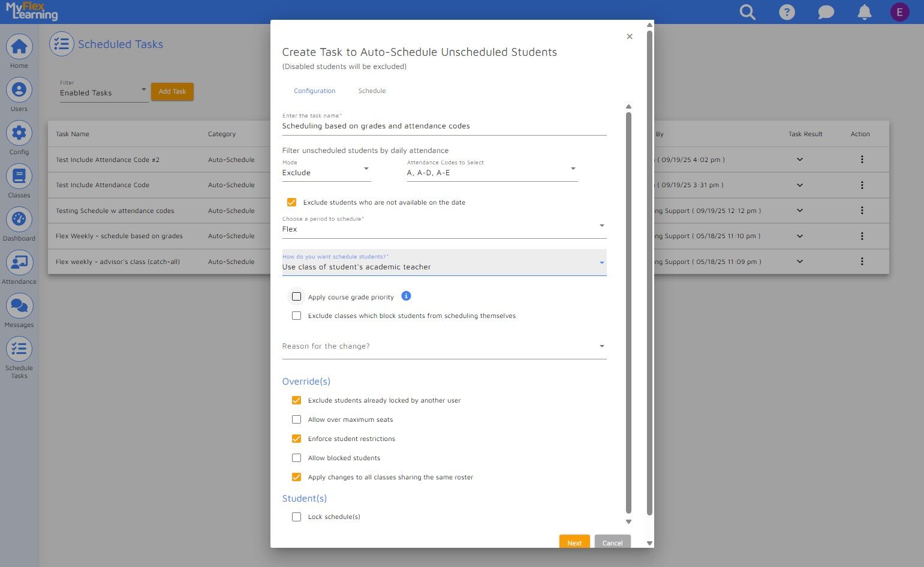Toggle Enforce student restrictions checkbox
Viewport: 924px width, 567px height.
[296, 439]
